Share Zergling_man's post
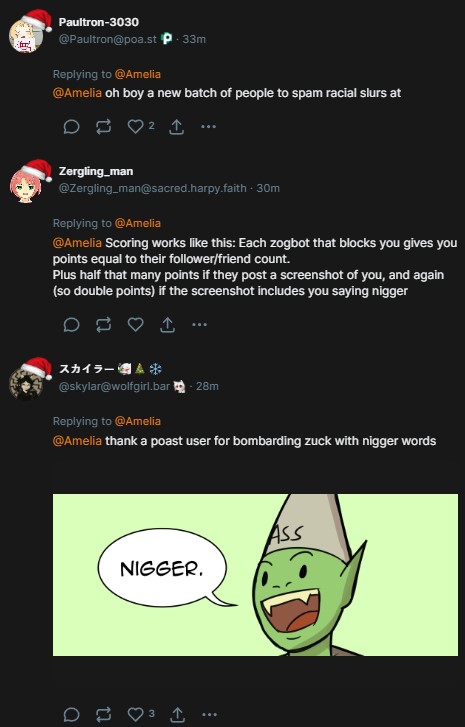This screenshot has width=465, height=727. click(167, 325)
